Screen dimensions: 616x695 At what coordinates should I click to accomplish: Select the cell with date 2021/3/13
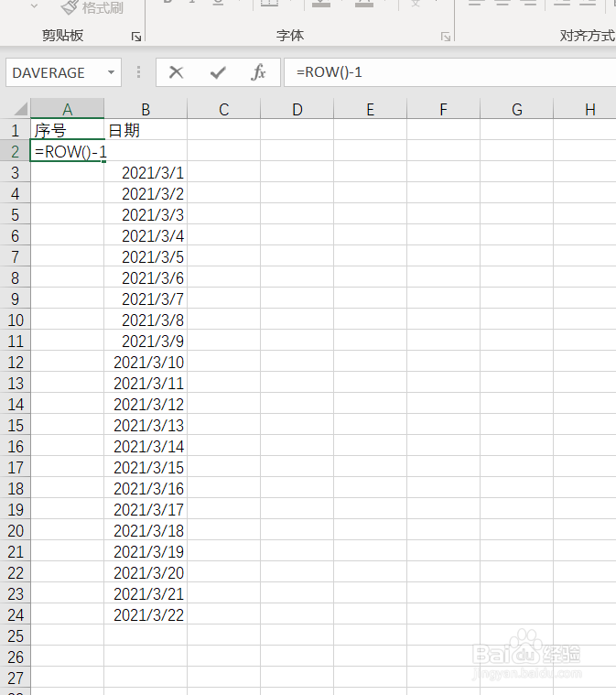pos(146,425)
